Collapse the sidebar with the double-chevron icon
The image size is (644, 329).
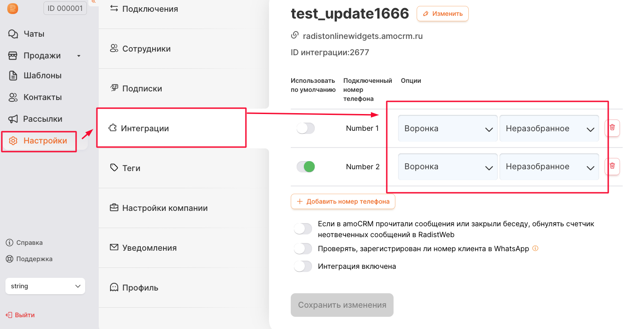(x=94, y=2)
